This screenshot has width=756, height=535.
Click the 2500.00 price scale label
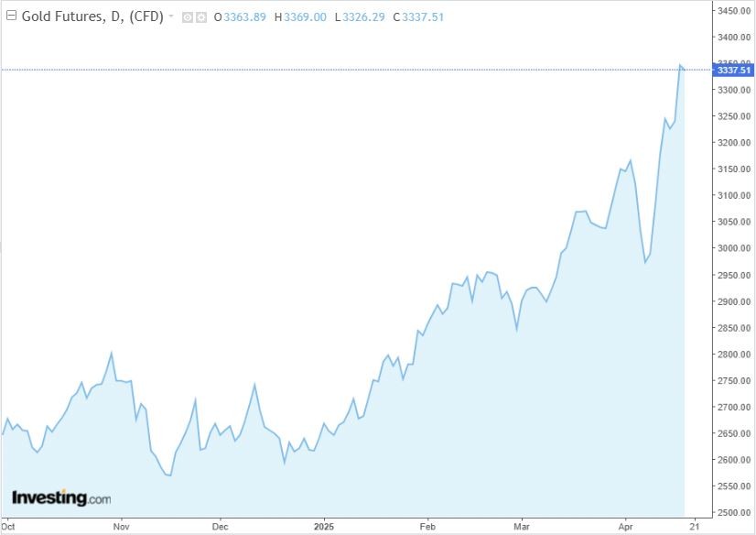tap(732, 512)
